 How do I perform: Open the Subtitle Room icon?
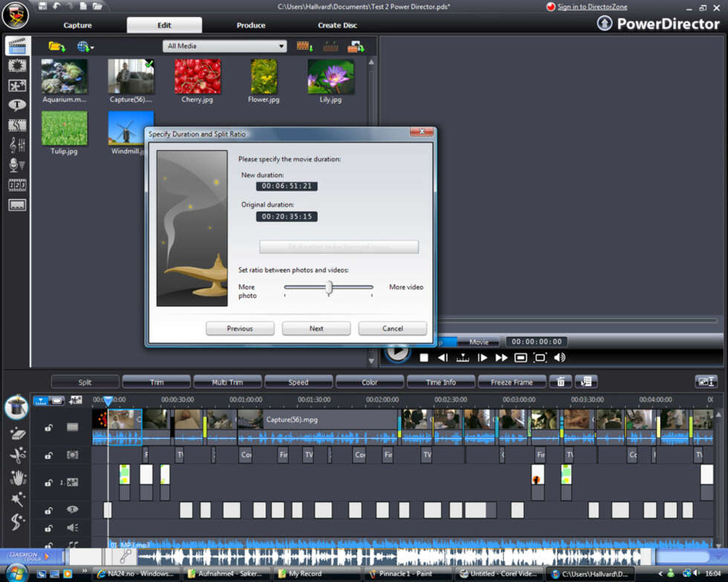point(17,205)
